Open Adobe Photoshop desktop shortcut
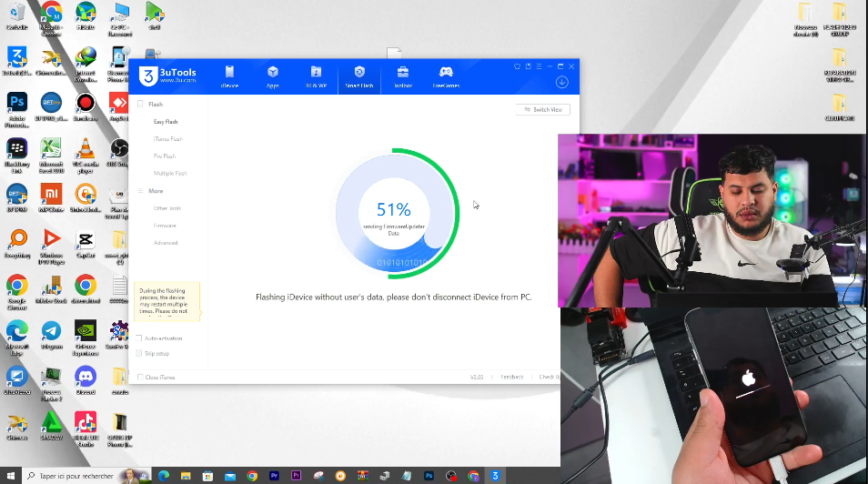 pos(17,110)
